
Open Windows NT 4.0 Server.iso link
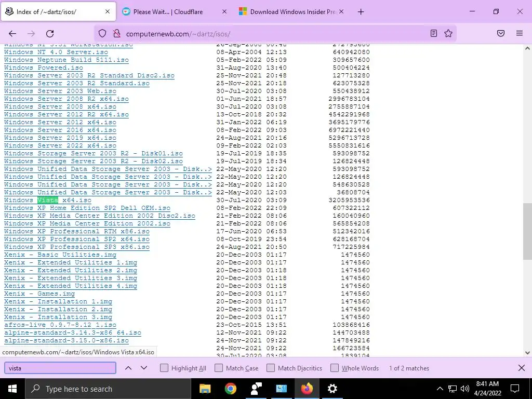[56, 52]
